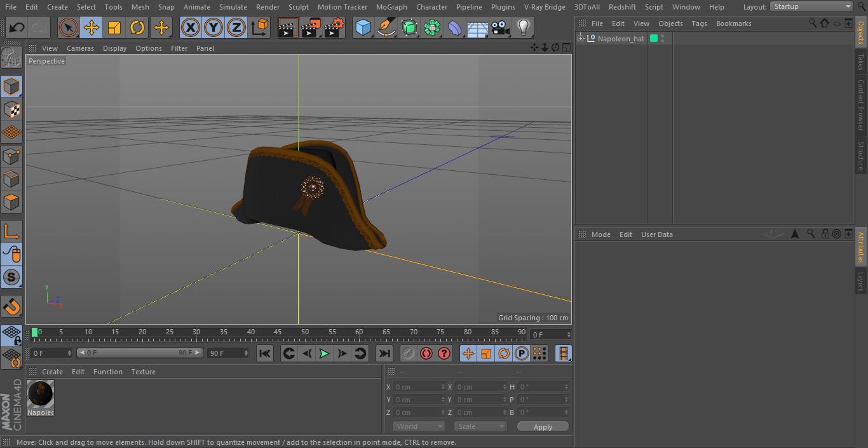Image resolution: width=868 pixels, height=448 pixels.
Task: Click Record Active Objects button
Action: 409,353
